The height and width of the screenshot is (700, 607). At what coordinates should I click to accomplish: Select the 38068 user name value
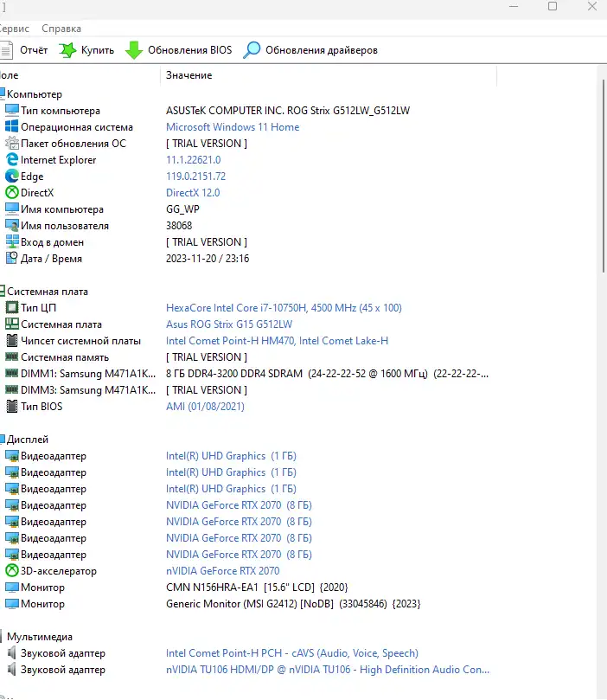coord(179,226)
